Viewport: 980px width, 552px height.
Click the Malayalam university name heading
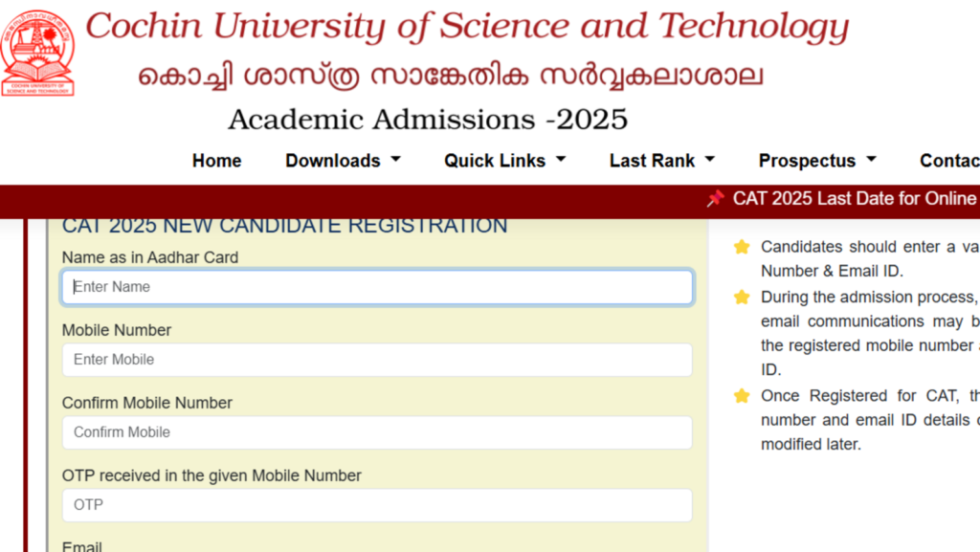(451, 77)
